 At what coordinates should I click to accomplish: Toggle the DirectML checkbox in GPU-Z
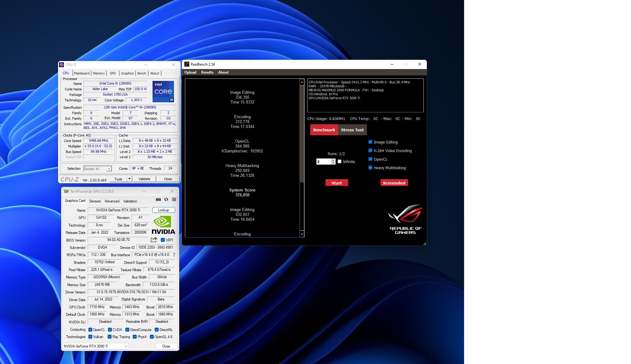(x=157, y=329)
